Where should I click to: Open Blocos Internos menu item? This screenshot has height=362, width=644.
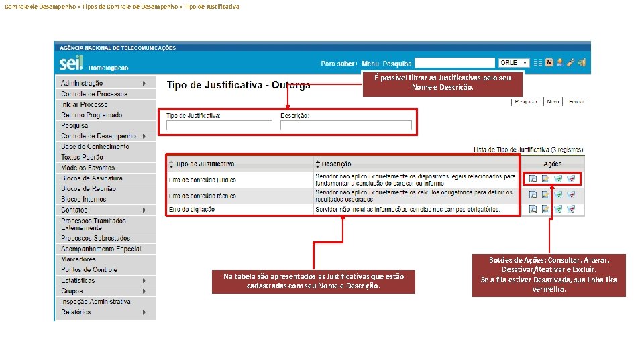click(x=105, y=200)
